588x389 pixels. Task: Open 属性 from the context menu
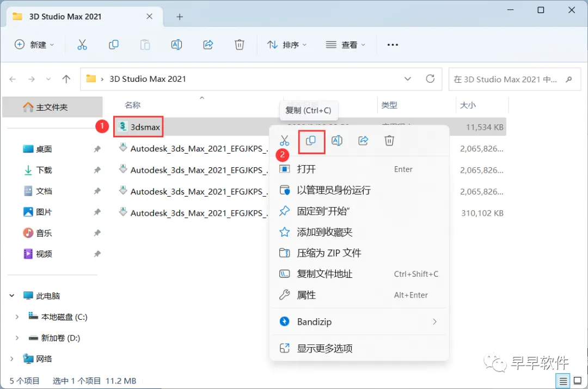click(359, 295)
